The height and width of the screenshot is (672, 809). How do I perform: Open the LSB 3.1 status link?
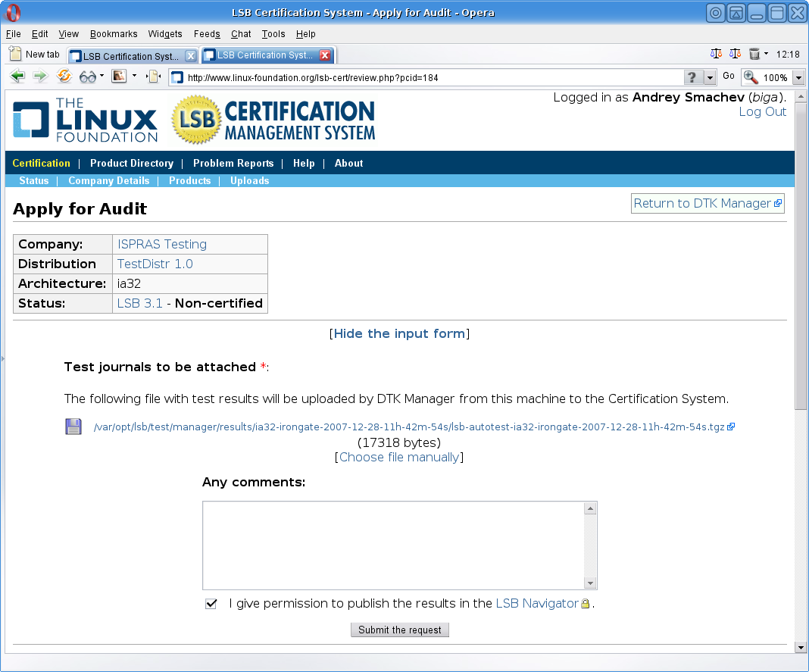[x=139, y=303]
